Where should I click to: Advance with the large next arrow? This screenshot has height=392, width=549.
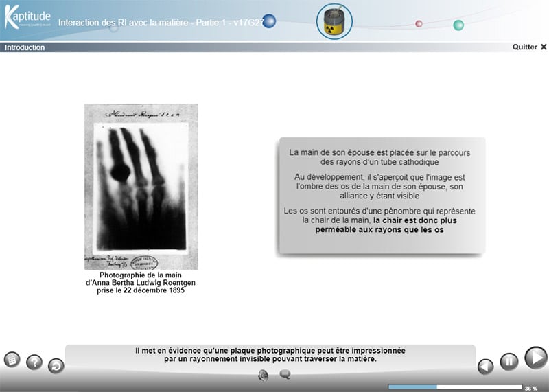pyautogui.click(x=535, y=358)
